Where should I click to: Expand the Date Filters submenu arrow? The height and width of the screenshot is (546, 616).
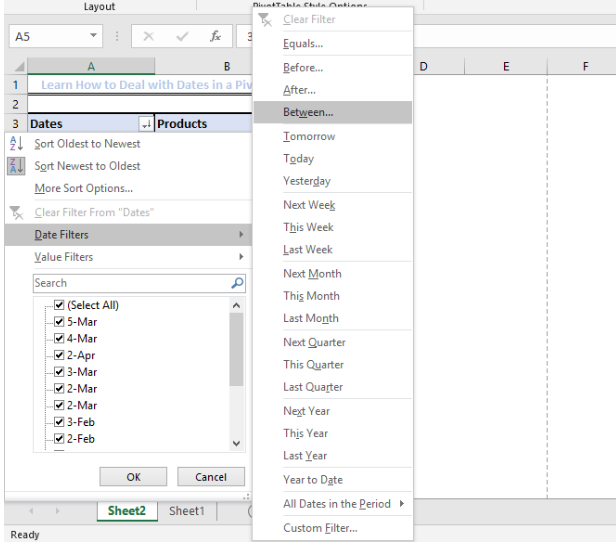(x=241, y=235)
